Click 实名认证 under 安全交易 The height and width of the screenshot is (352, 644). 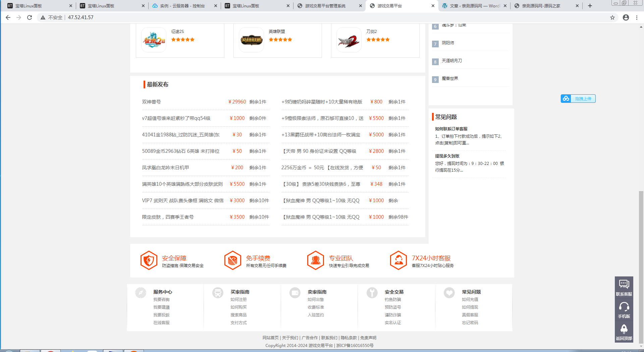pyautogui.click(x=393, y=323)
